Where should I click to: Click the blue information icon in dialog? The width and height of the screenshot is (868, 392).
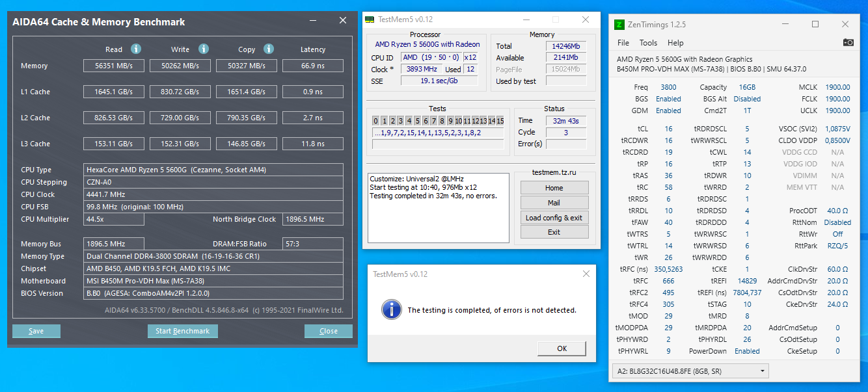391,309
